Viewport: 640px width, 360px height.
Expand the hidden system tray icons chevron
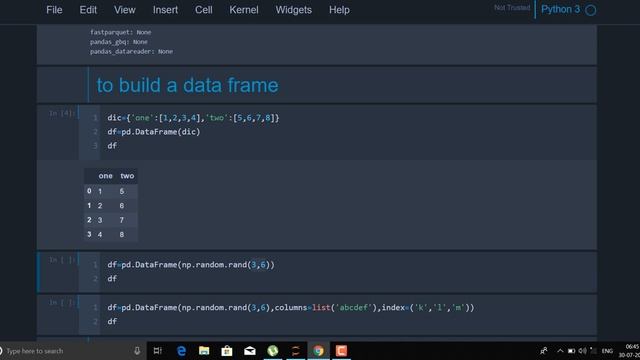pyautogui.click(x=560, y=351)
